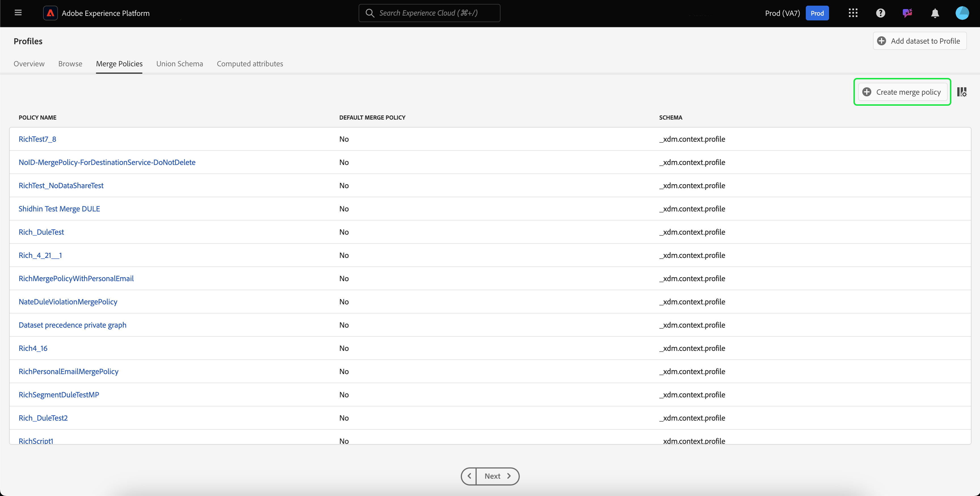Open the app switcher grid icon
980x496 pixels.
(853, 13)
